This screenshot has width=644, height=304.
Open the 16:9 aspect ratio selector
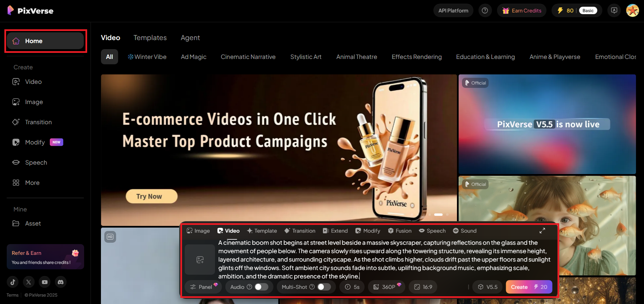click(423, 287)
